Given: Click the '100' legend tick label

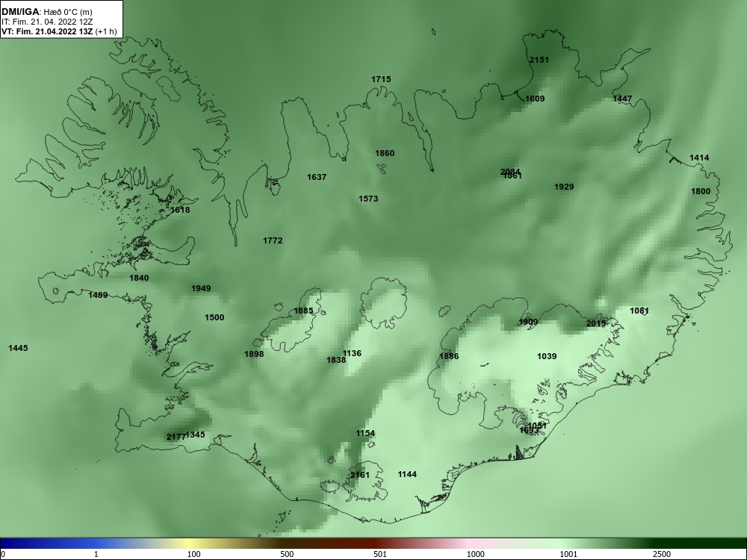Looking at the screenshot, I should tap(193, 554).
